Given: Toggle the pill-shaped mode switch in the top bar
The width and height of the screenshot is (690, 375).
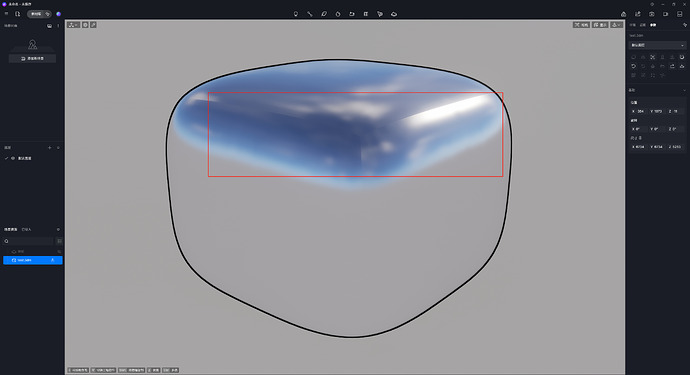Looking at the screenshot, I should coord(40,14).
